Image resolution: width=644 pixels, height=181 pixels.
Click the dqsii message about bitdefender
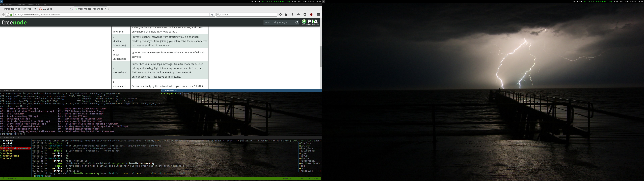pos(125,166)
